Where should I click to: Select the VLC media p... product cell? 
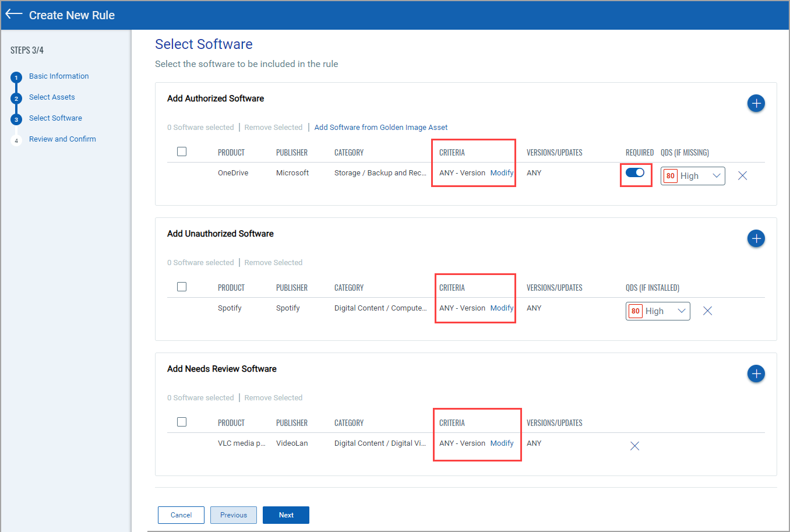click(241, 443)
